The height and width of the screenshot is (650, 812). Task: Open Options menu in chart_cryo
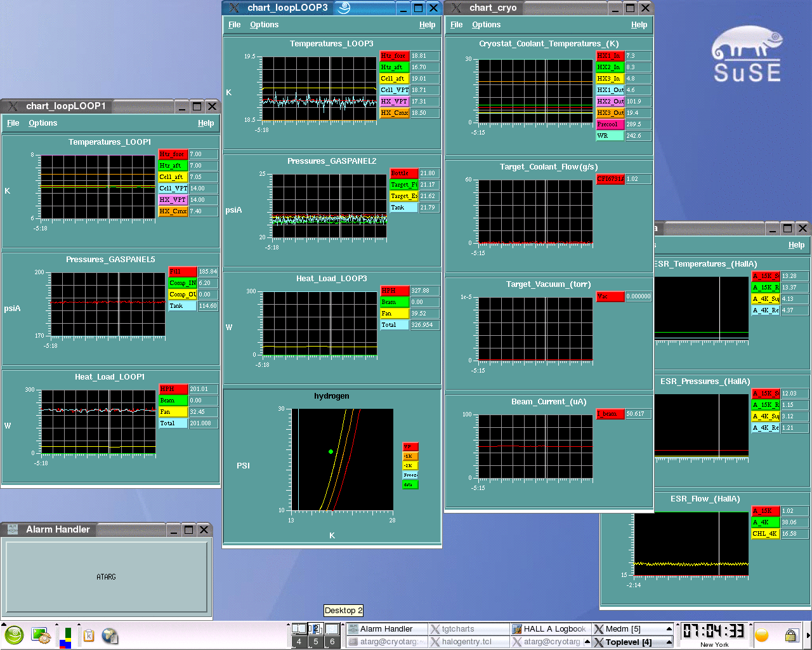[486, 25]
